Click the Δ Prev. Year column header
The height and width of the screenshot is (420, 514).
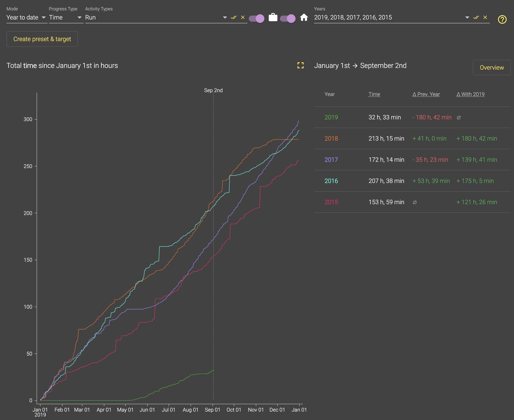(x=426, y=94)
